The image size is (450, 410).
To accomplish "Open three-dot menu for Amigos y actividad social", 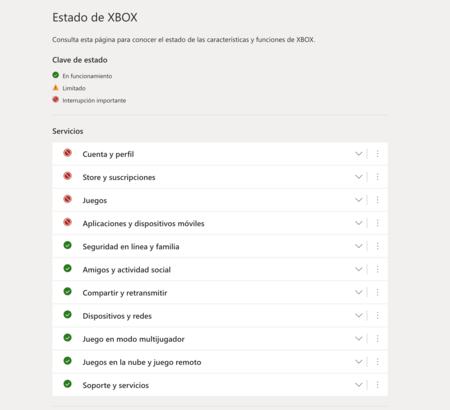I will pyautogui.click(x=377, y=269).
